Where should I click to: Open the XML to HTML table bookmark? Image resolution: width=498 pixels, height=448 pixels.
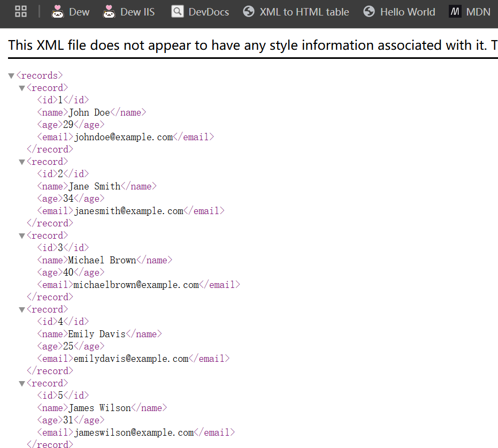point(296,12)
